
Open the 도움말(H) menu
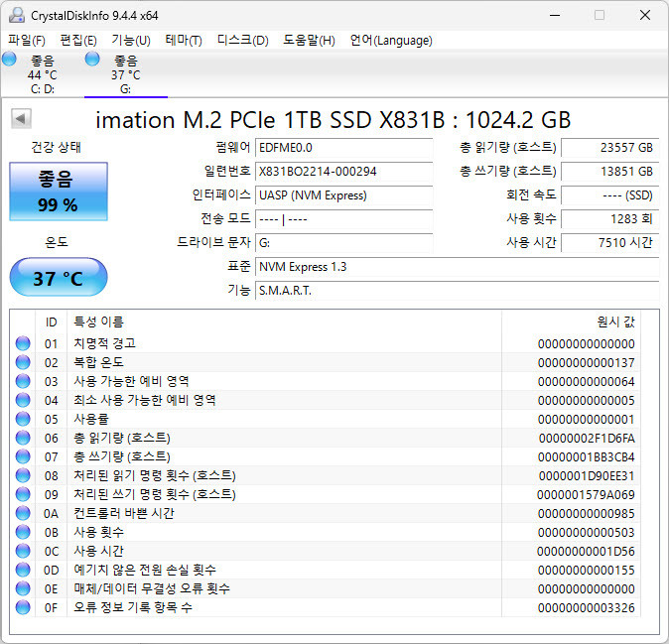click(x=309, y=41)
